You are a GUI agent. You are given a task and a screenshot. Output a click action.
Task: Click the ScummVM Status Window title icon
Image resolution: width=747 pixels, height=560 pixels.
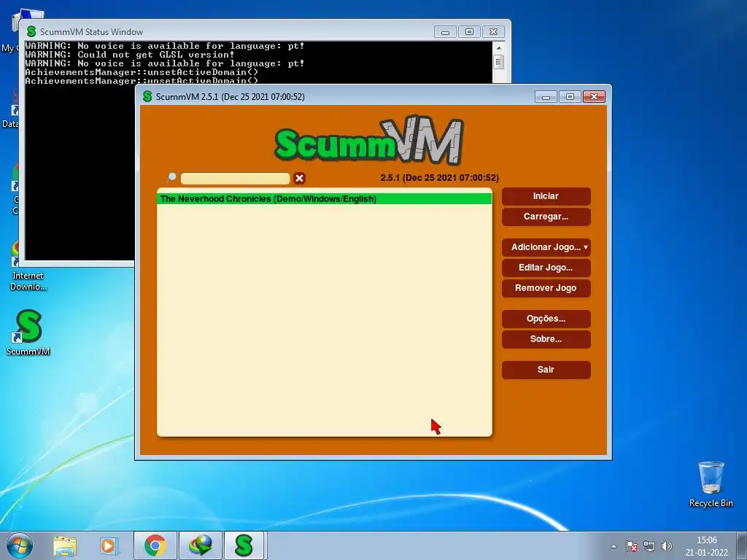pos(31,31)
